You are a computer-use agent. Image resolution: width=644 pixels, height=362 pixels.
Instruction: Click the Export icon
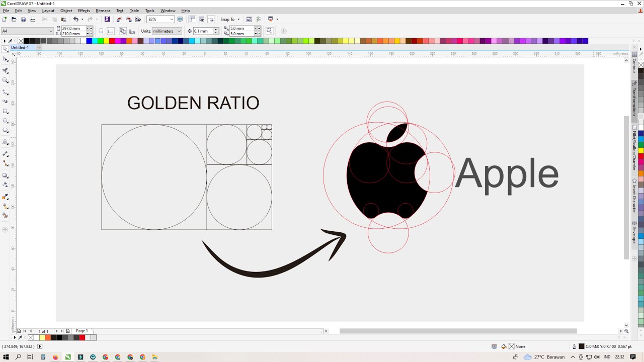[129, 19]
